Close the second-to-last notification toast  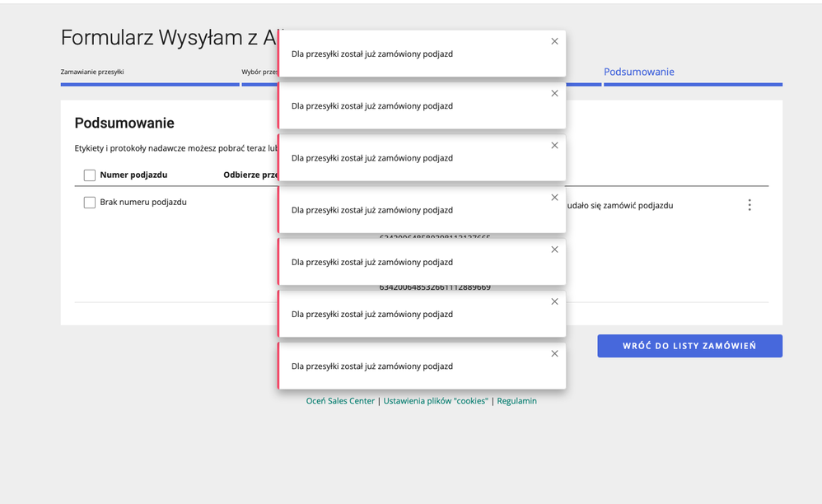[554, 301]
